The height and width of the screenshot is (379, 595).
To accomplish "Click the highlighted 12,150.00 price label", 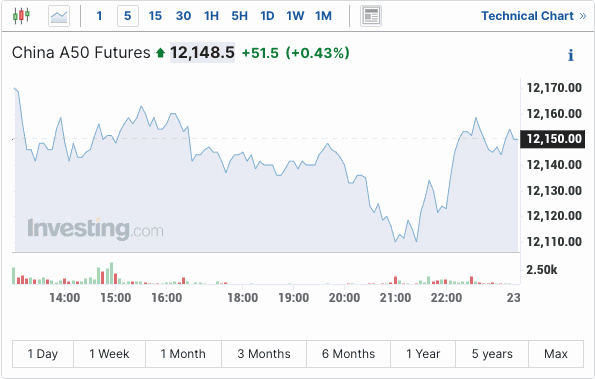I will [552, 139].
